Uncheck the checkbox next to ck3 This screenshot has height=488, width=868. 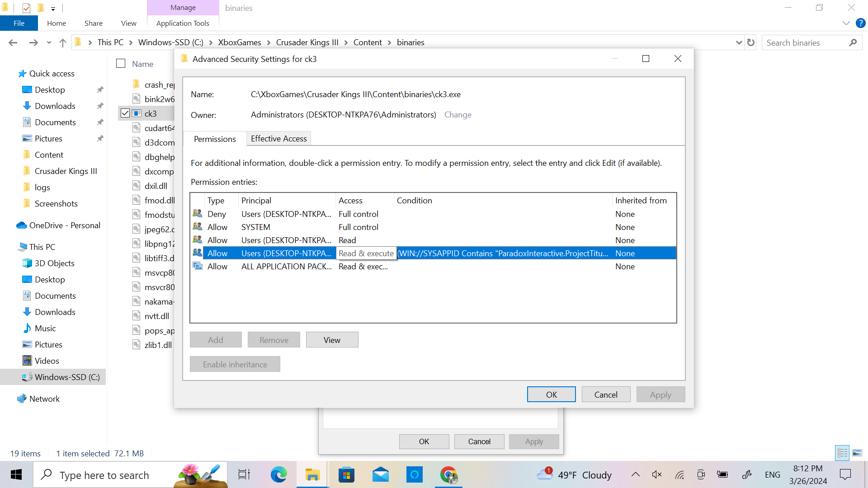(125, 113)
